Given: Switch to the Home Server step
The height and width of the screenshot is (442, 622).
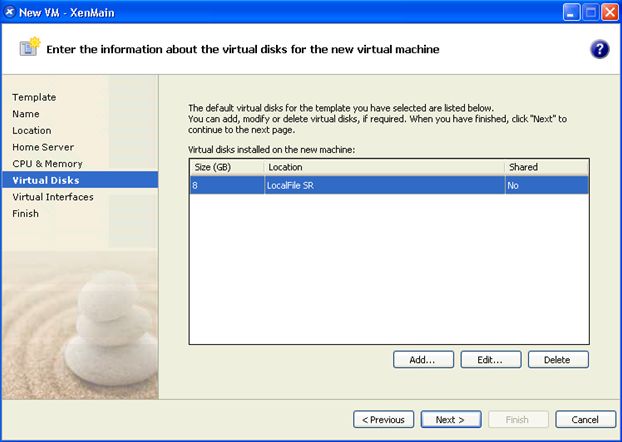Looking at the screenshot, I should (41, 147).
